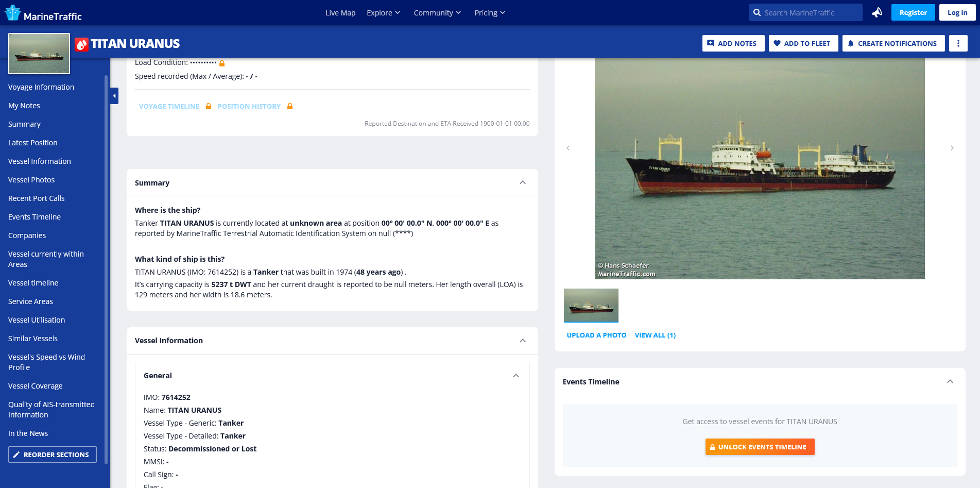The height and width of the screenshot is (488, 980).
Task: Jump to Vessel Photos section
Action: pos(31,180)
